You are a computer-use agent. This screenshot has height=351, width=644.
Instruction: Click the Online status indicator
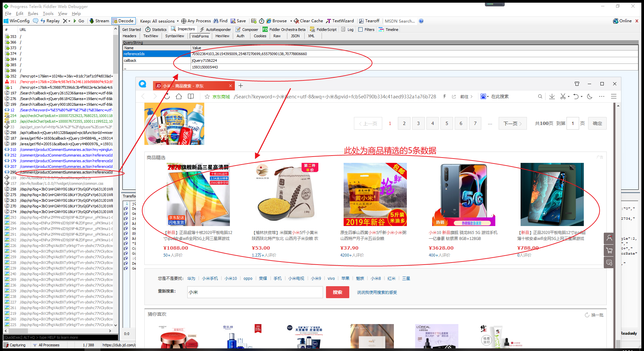tap(622, 21)
